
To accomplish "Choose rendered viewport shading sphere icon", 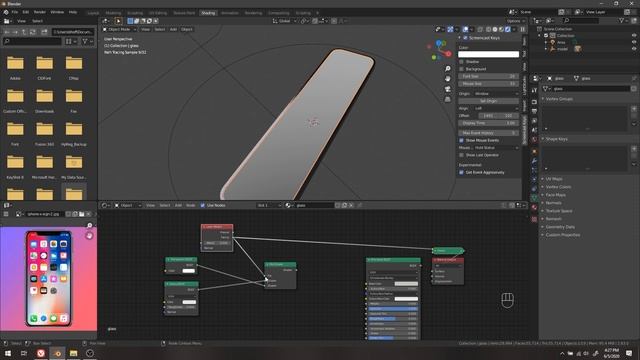I will [508, 29].
